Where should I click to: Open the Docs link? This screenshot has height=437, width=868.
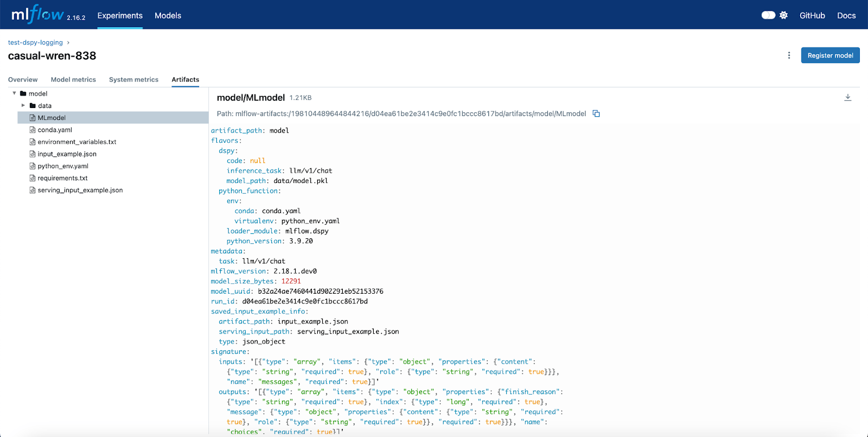point(846,16)
